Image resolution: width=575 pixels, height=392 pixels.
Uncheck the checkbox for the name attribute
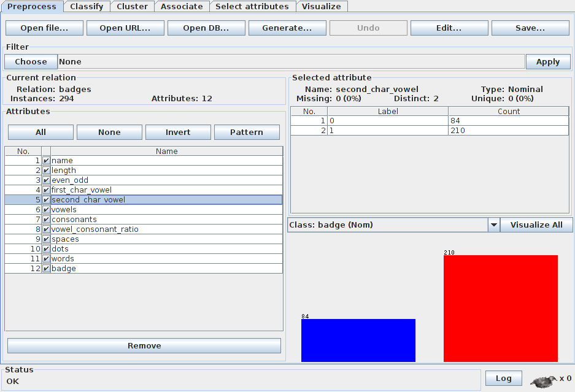coord(46,161)
